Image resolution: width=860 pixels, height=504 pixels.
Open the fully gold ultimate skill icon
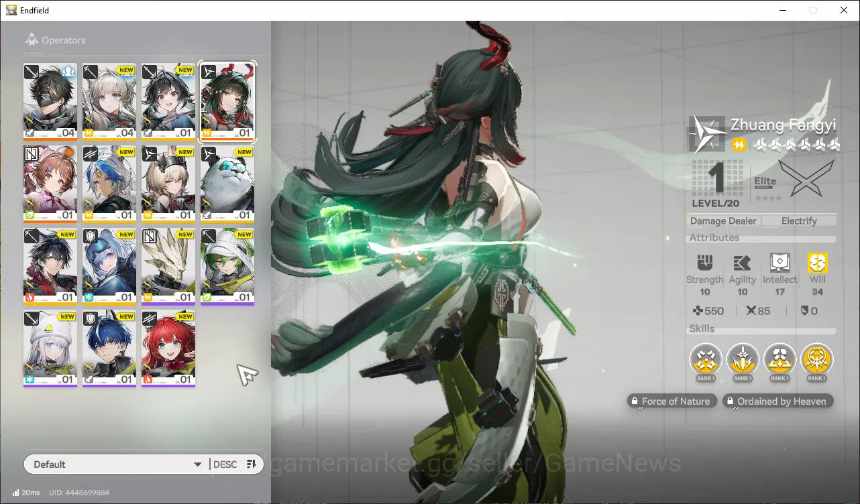817,361
